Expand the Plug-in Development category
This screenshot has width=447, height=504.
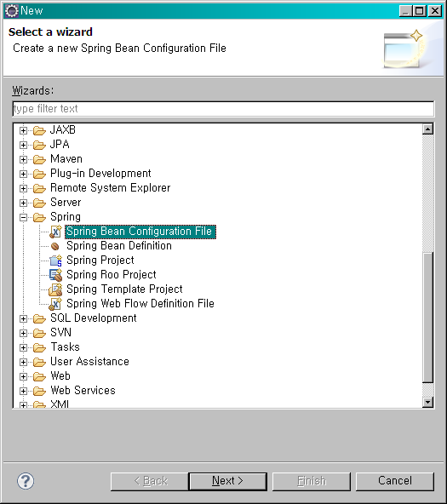23,174
